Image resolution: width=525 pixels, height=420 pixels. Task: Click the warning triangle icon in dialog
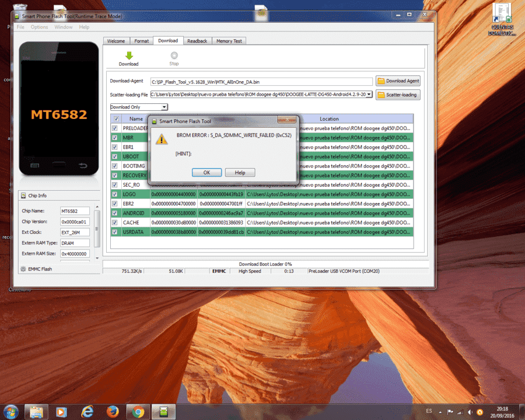(162, 139)
